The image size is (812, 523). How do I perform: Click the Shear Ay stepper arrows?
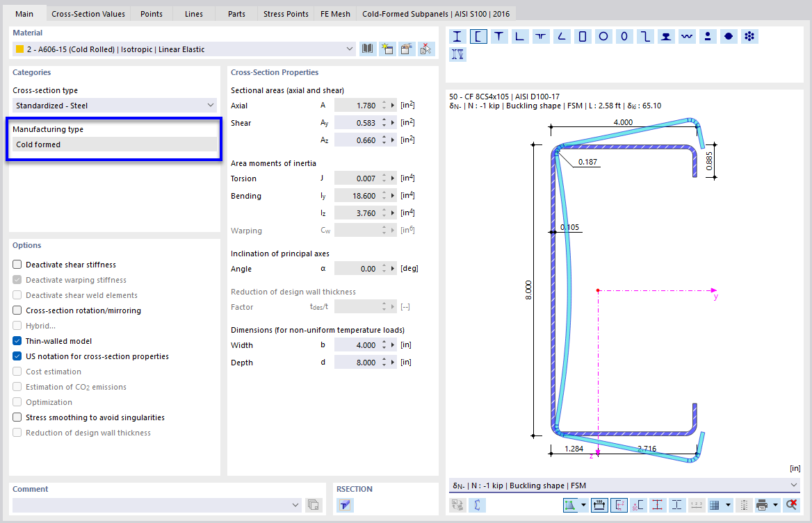384,123
